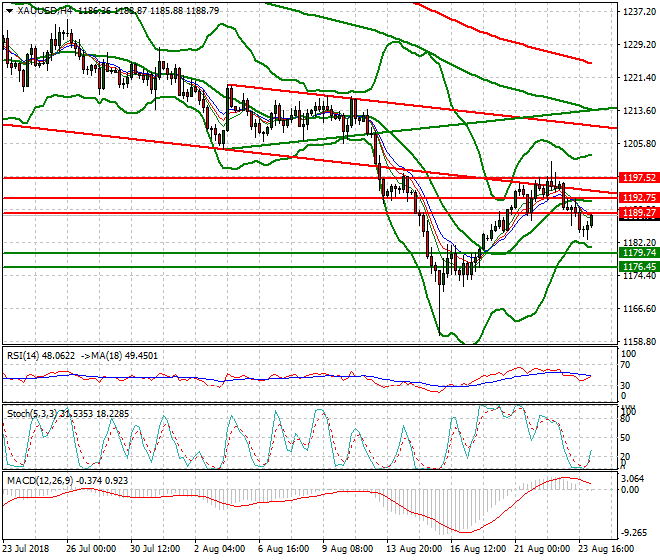Click the RSI 30 level scale value

tap(625, 385)
